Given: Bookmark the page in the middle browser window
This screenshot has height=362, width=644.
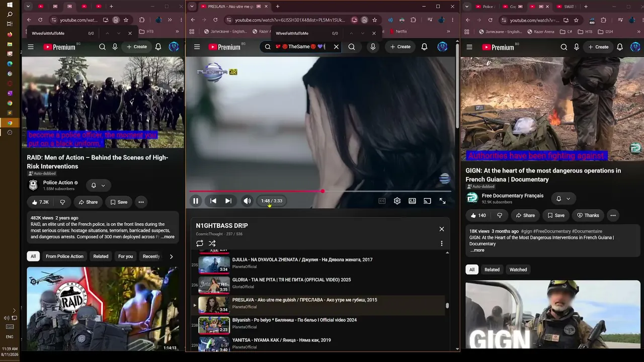Looking at the screenshot, I should point(374,20).
